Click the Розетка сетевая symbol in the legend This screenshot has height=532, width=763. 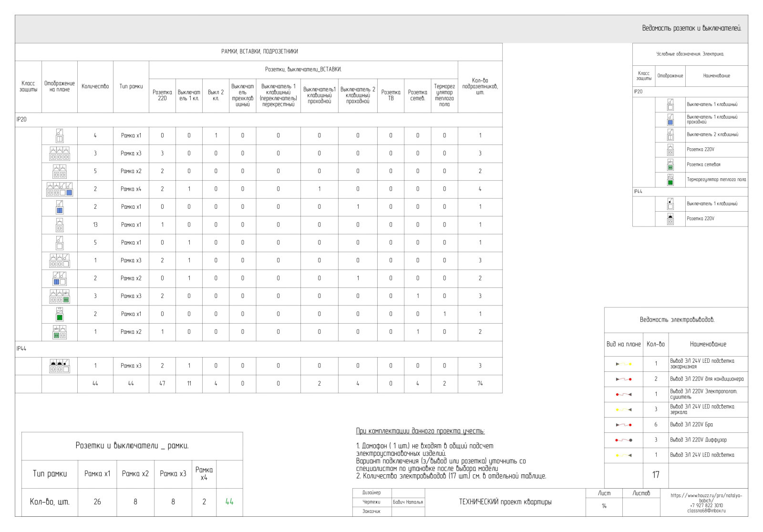(x=670, y=164)
